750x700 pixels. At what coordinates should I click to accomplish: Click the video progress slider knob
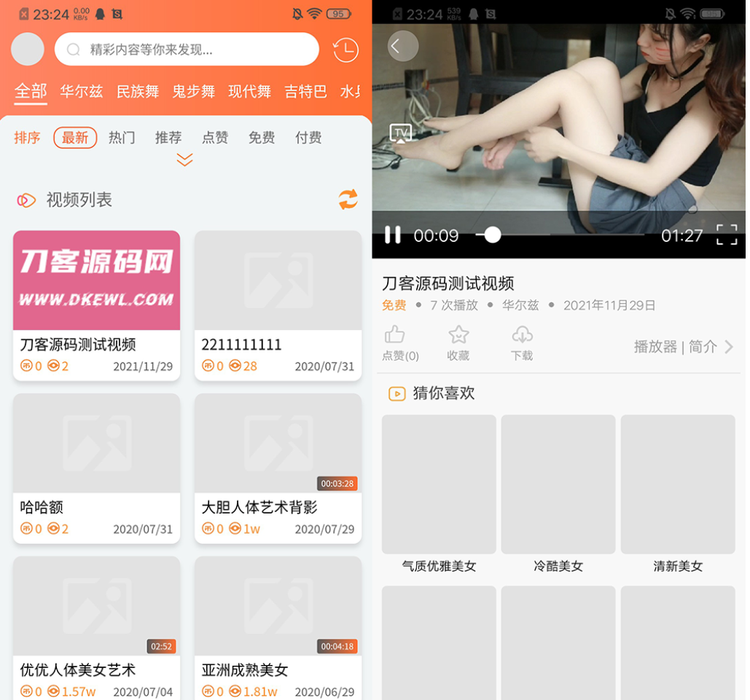(493, 235)
